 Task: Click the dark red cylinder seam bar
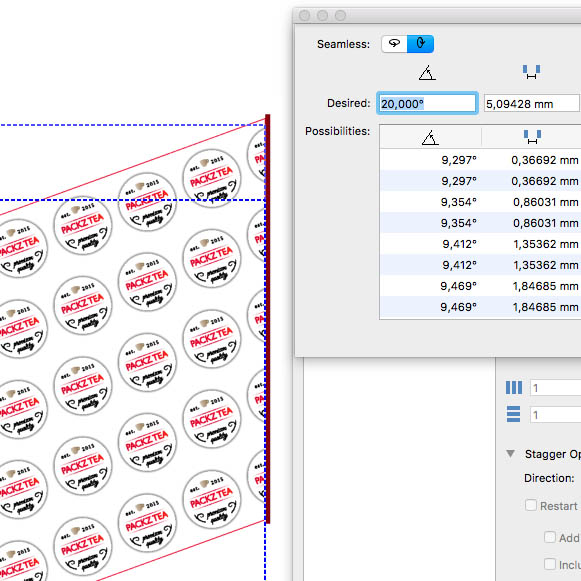(x=268, y=319)
